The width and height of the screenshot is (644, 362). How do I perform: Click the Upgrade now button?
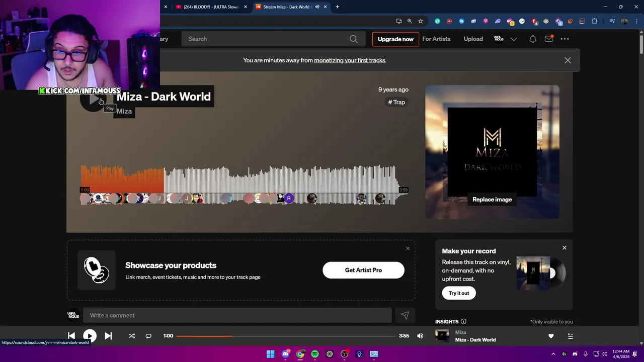(395, 39)
